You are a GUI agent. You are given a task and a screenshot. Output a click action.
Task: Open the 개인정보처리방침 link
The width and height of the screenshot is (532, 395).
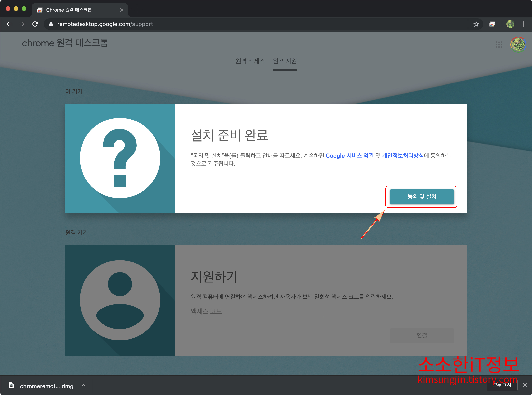(x=403, y=156)
